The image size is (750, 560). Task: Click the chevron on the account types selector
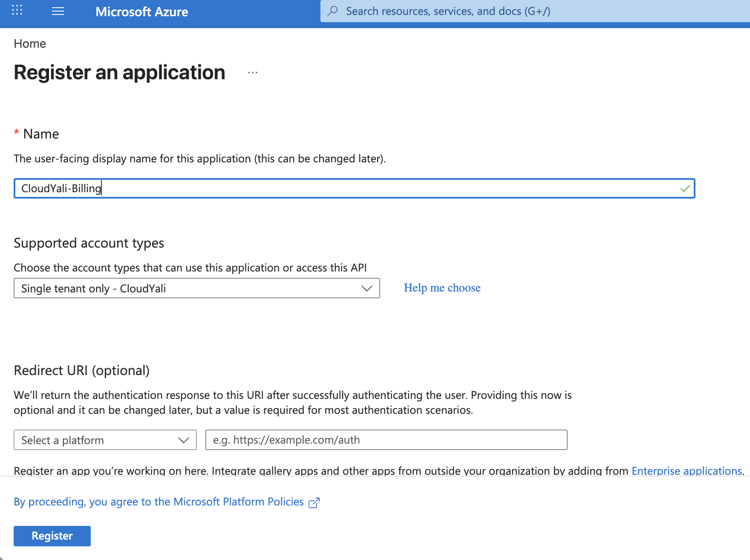pyautogui.click(x=366, y=289)
